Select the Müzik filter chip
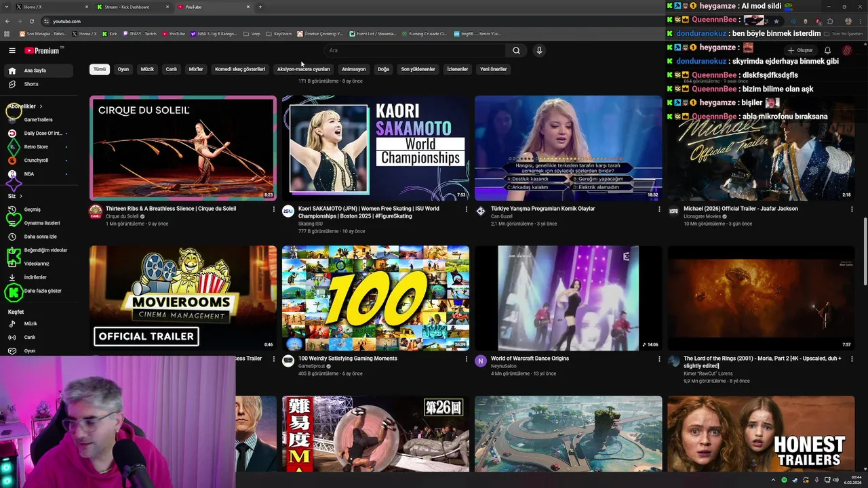Viewport: 868px width, 488px height. [147, 69]
